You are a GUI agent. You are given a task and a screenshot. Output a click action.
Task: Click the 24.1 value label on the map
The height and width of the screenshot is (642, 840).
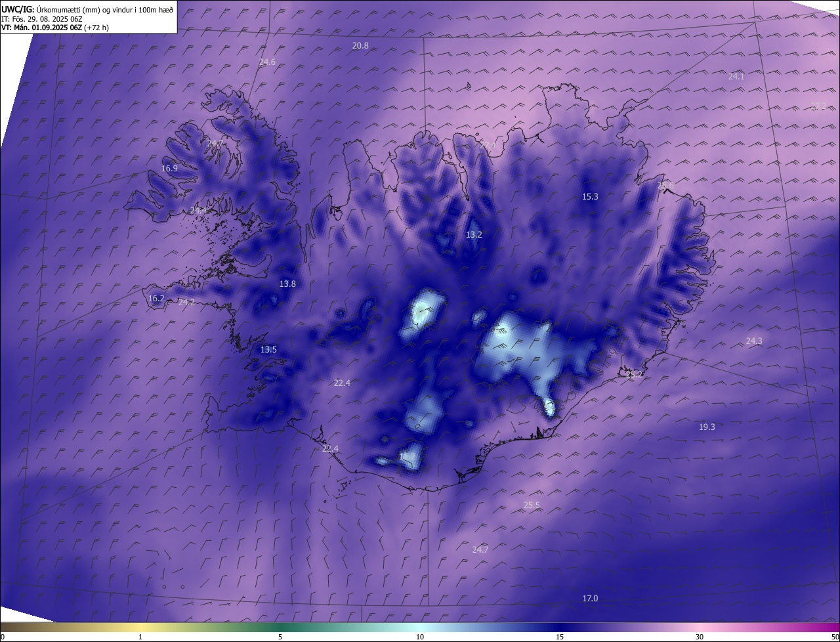736,77
